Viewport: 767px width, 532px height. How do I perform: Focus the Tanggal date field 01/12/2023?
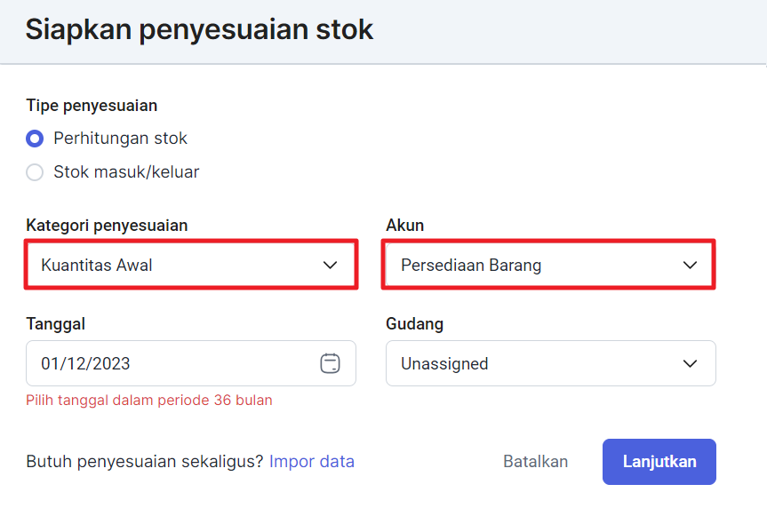point(191,363)
